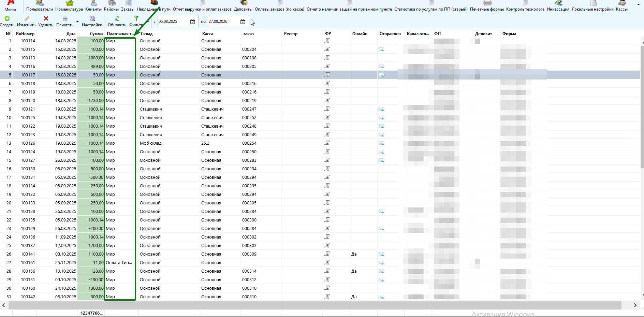The height and width of the screenshot is (317, 644).
Task: Click the ФР receipt icon in row 100114
Action: pos(327,41)
